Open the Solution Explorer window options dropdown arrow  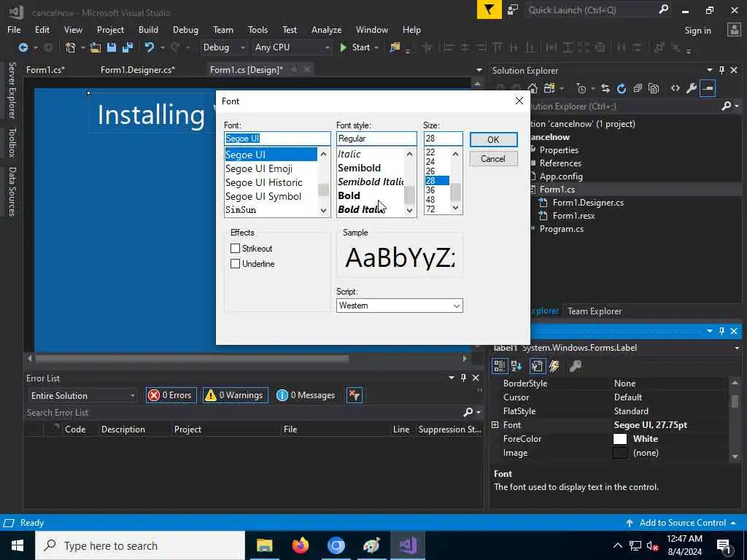(709, 70)
